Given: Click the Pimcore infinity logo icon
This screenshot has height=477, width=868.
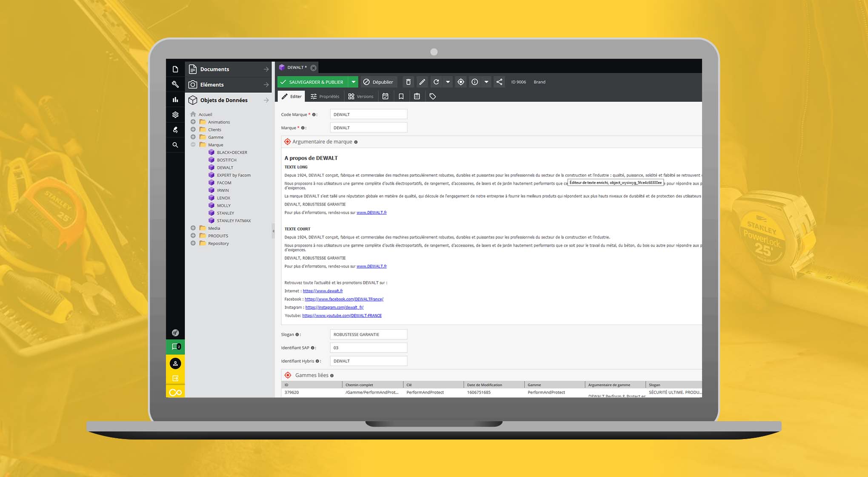Looking at the screenshot, I should click(x=175, y=392).
